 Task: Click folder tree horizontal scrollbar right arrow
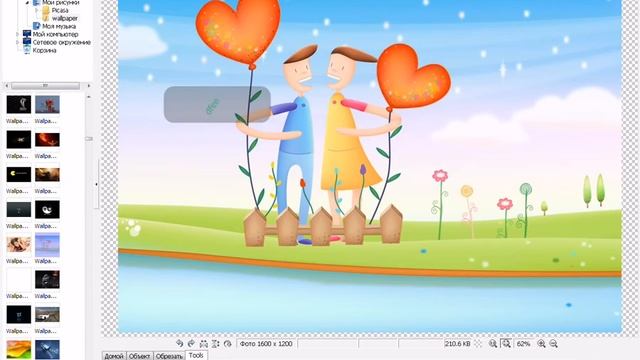pyautogui.click(x=89, y=86)
